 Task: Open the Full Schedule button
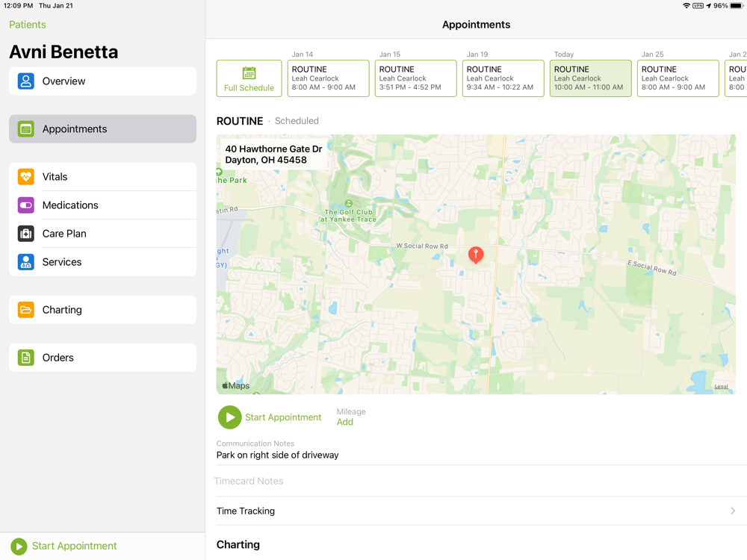pos(249,78)
